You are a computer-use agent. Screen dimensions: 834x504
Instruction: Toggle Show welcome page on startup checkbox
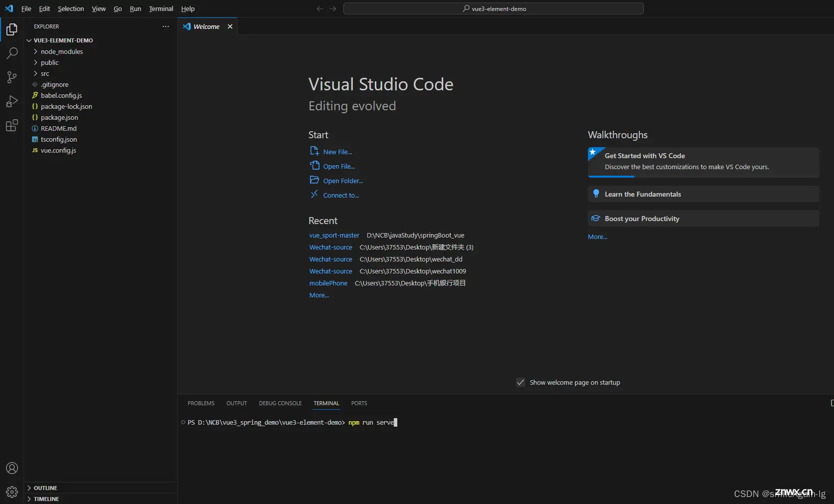(x=521, y=382)
